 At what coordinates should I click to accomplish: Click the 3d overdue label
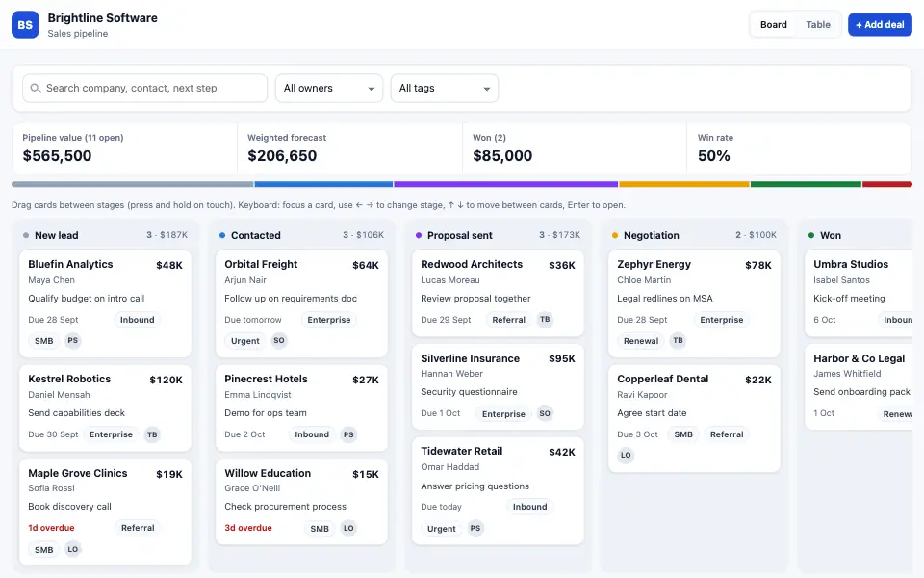[x=248, y=528]
